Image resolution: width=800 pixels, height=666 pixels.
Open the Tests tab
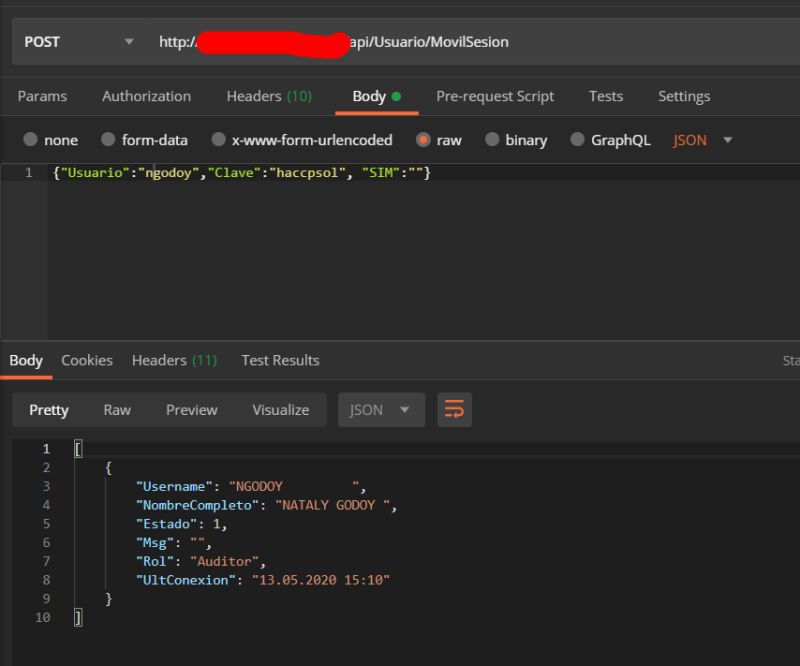(x=605, y=96)
